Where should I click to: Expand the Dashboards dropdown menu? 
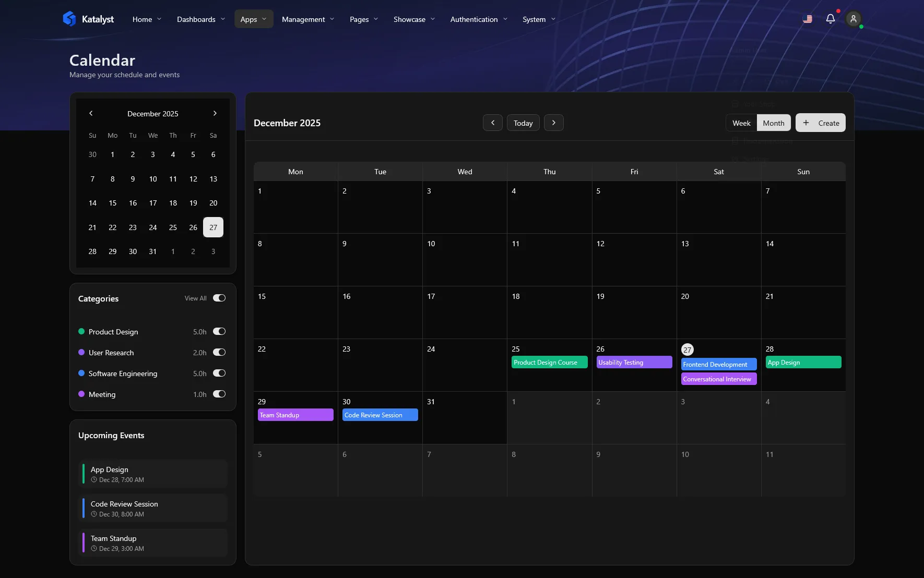201,19
